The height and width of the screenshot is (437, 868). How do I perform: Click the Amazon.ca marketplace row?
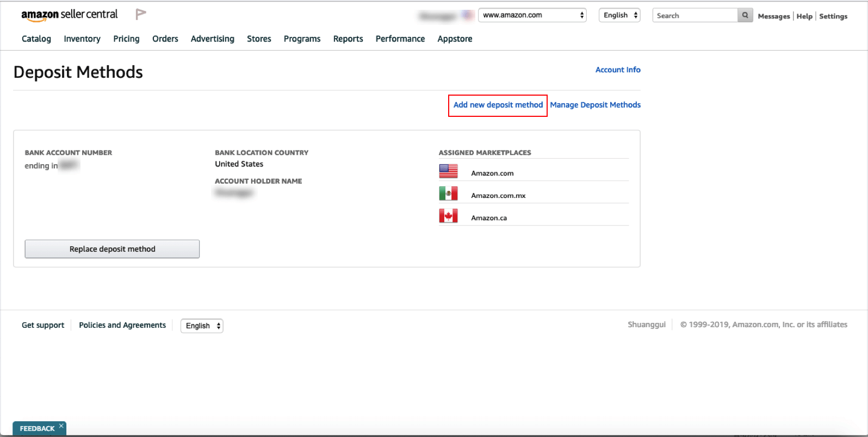(534, 216)
